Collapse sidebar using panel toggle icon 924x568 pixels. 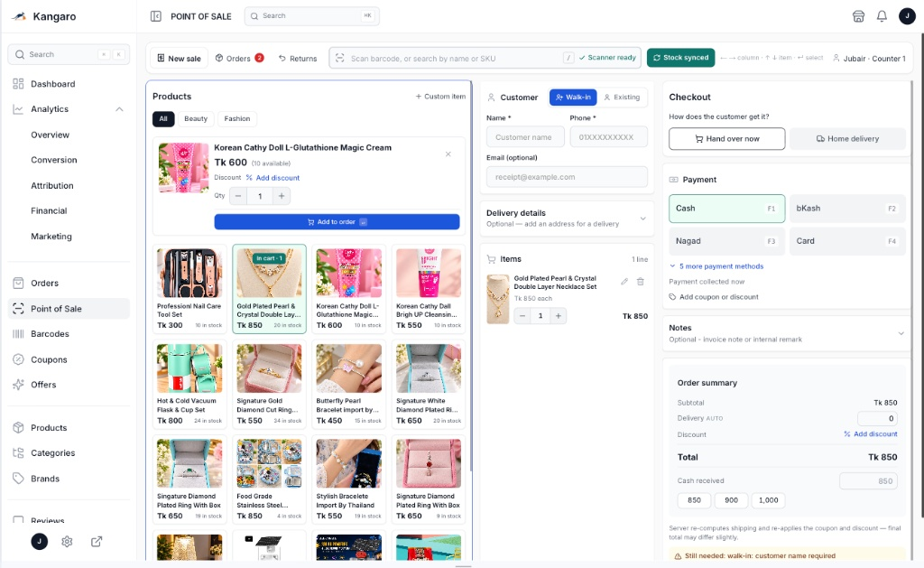155,16
